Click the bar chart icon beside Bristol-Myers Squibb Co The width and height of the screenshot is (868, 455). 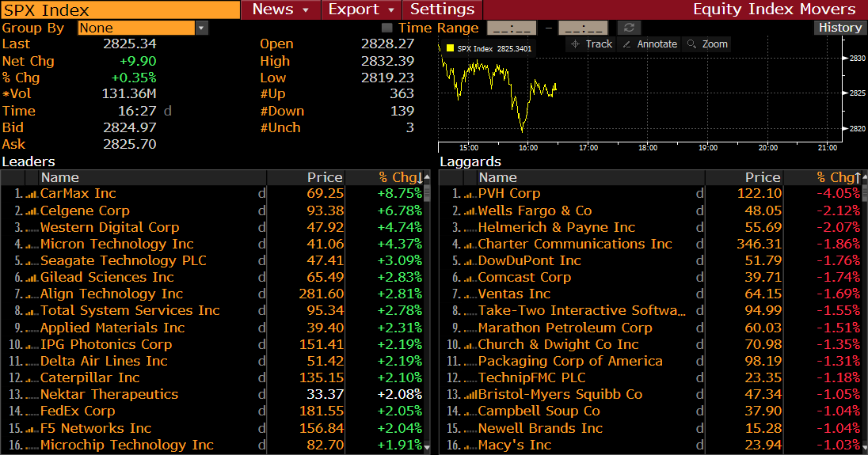(470, 395)
